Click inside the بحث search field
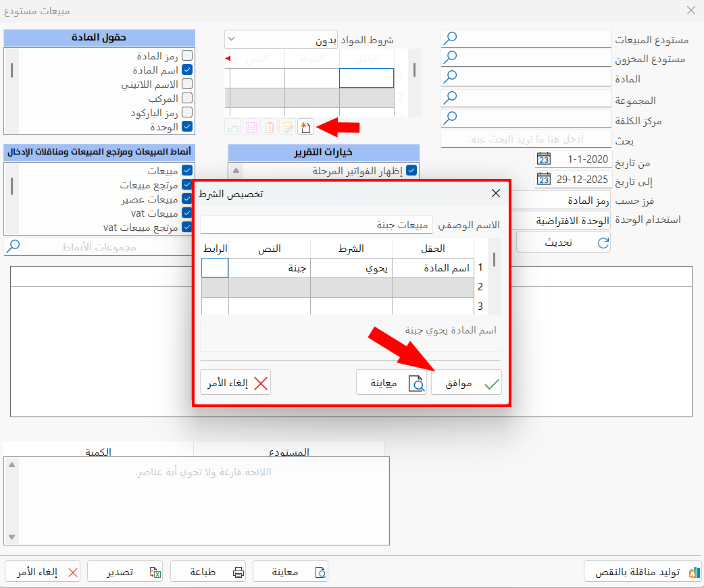The image size is (704, 588). [527, 139]
